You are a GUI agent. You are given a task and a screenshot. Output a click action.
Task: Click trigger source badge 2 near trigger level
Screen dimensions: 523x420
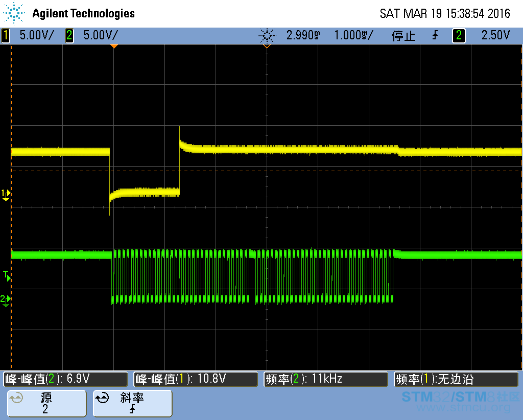pos(459,35)
